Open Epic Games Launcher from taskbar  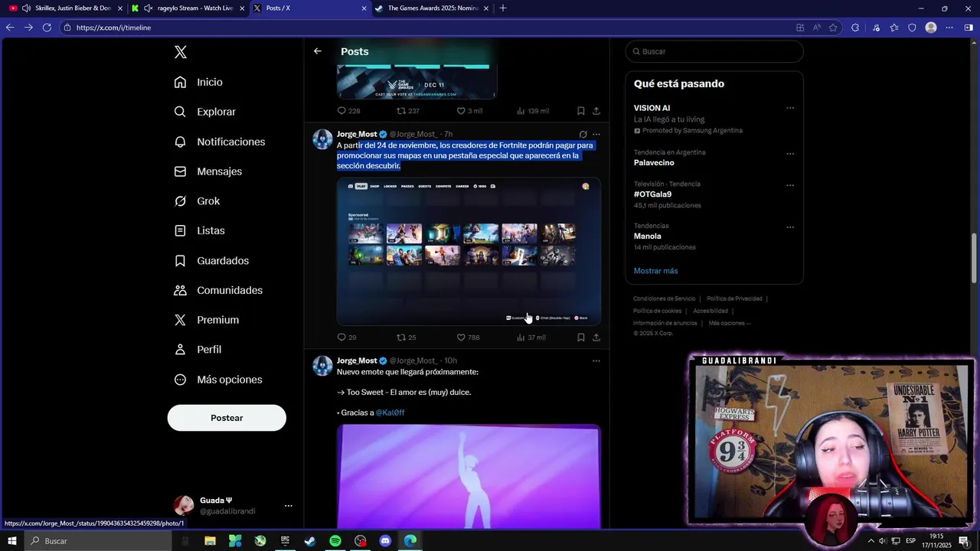pyautogui.click(x=285, y=541)
